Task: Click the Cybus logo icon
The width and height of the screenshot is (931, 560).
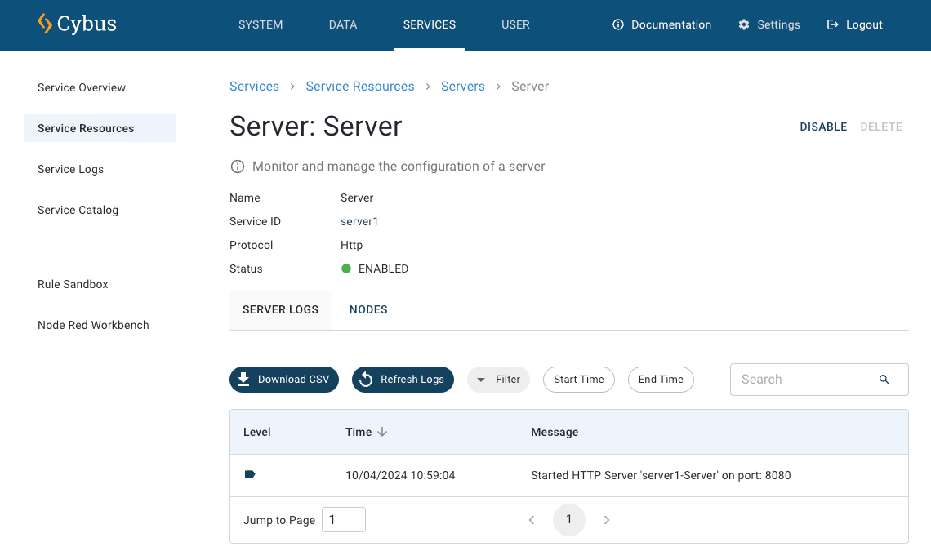Action: (x=45, y=24)
